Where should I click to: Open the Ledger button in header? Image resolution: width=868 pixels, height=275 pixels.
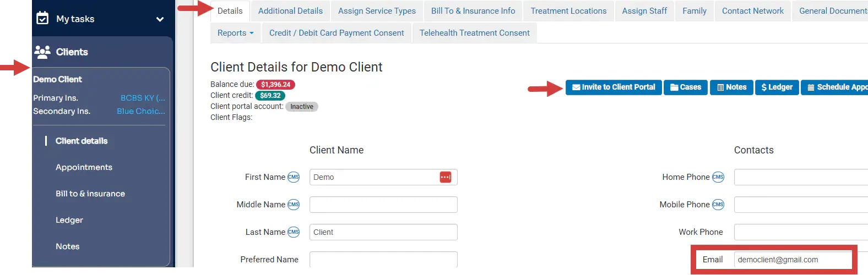[777, 87]
